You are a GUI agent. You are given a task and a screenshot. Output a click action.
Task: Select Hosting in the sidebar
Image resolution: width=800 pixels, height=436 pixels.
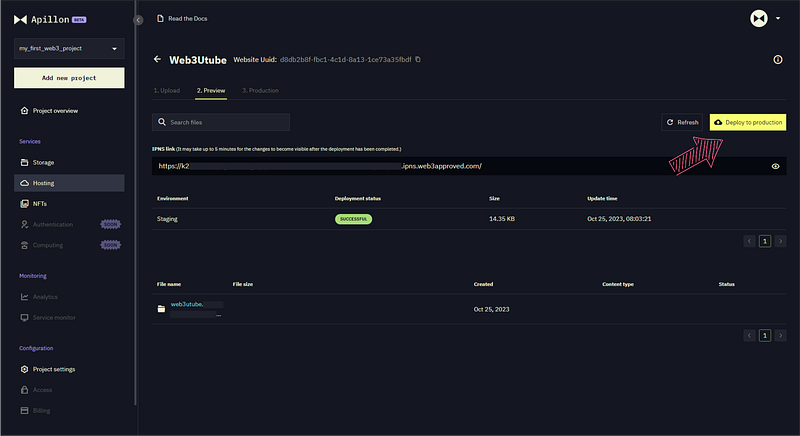pyautogui.click(x=69, y=183)
